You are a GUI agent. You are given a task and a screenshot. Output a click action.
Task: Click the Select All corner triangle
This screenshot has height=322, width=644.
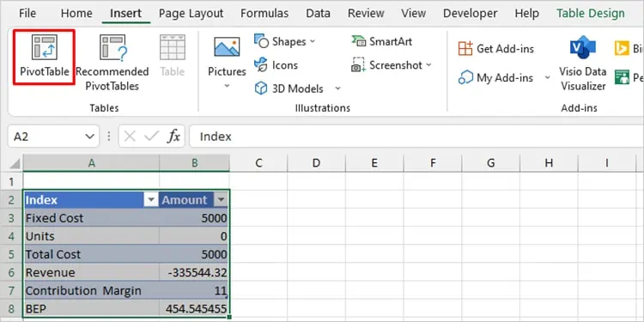tap(15, 164)
